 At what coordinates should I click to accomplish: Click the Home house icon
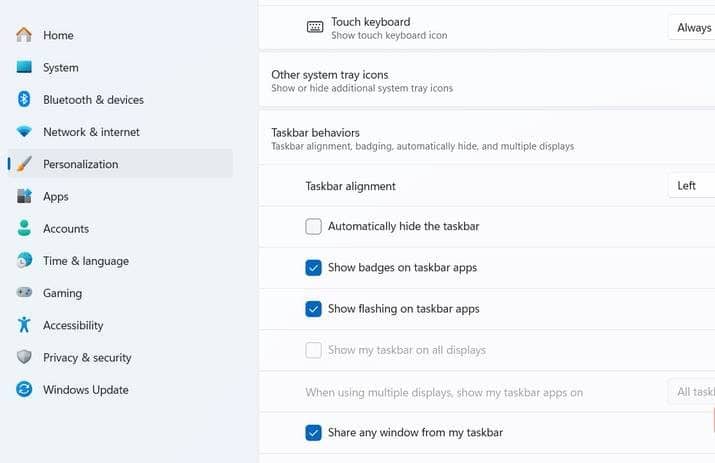[24, 35]
